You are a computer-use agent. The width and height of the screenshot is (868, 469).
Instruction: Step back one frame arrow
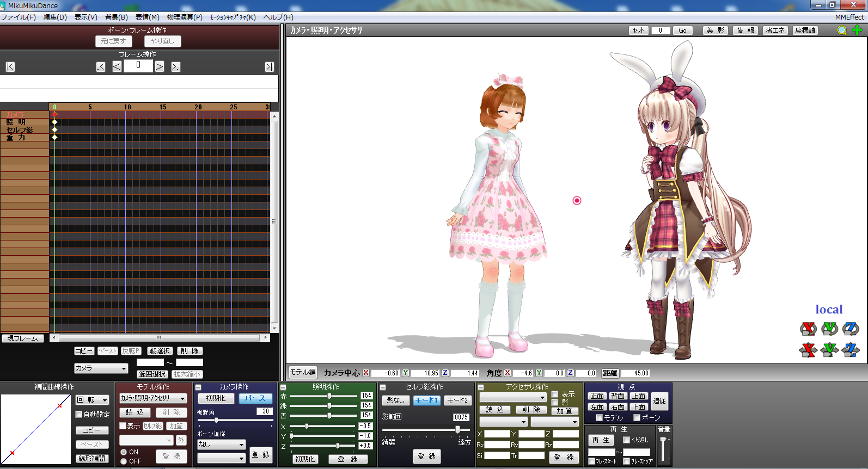click(x=117, y=67)
